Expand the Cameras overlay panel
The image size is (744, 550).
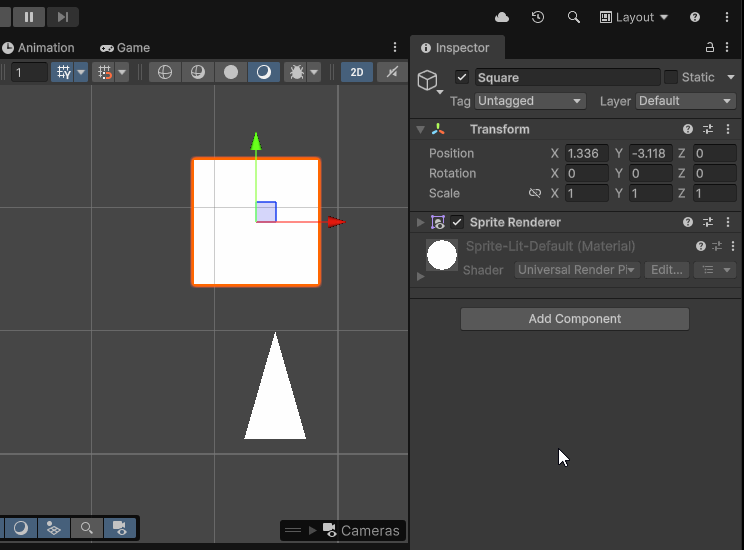tap(313, 531)
